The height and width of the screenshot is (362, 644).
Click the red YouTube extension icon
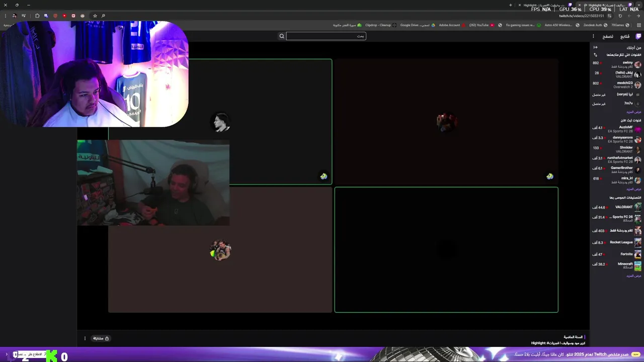64,16
